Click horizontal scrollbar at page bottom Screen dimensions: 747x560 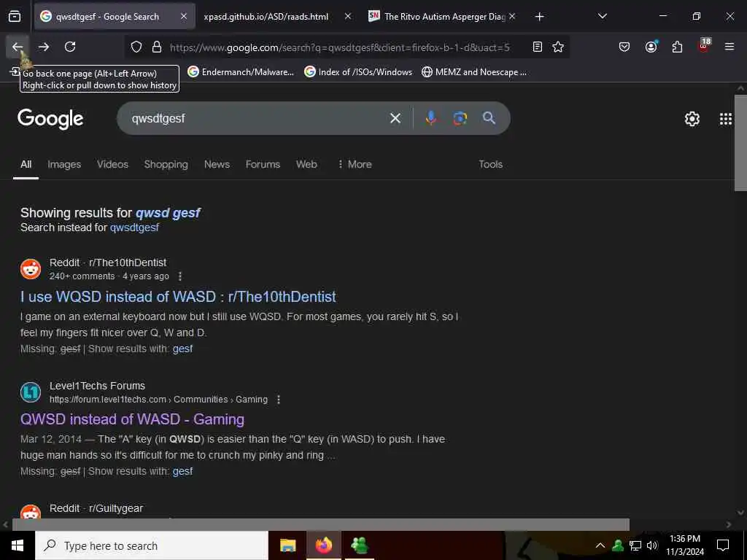coord(321,524)
